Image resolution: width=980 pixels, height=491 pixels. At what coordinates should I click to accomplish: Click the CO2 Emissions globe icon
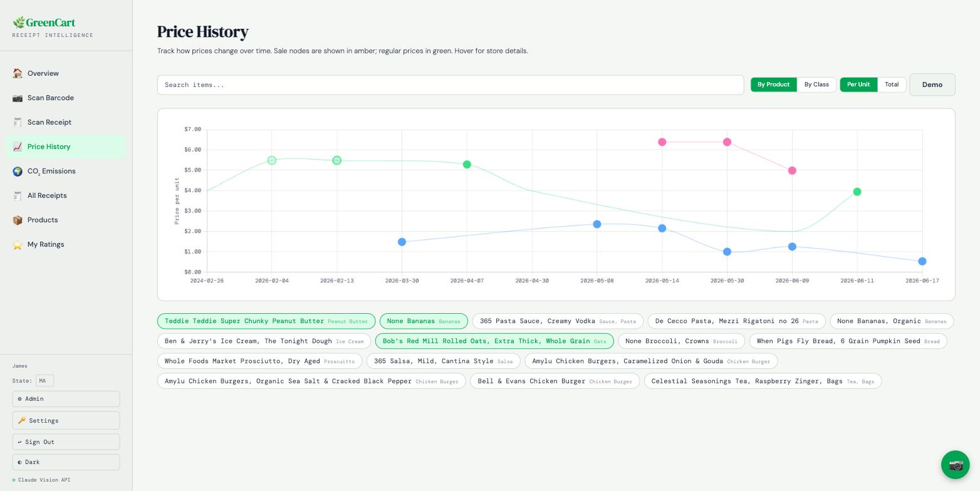pos(18,171)
